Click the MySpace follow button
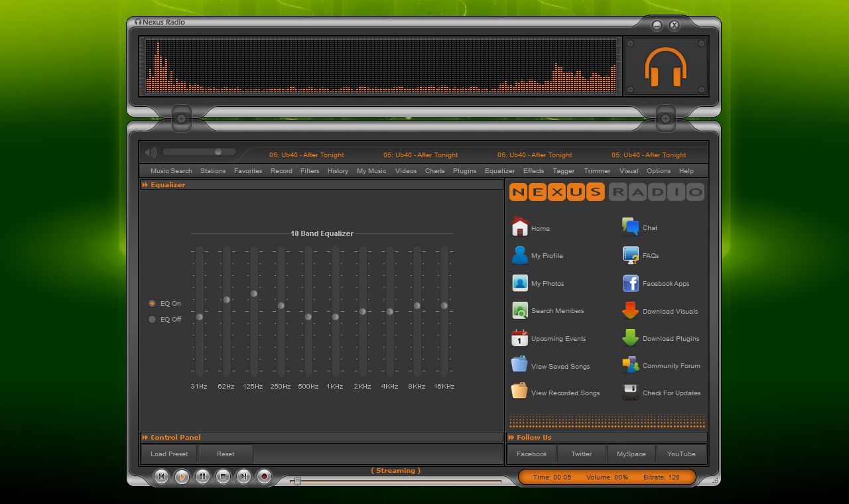 pos(631,454)
